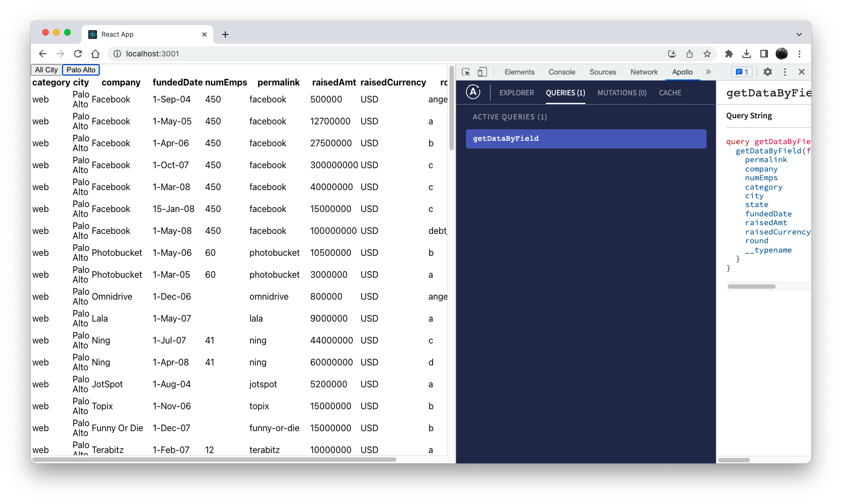The image size is (842, 504).
Task: Switch to the Network tab
Action: 644,72
